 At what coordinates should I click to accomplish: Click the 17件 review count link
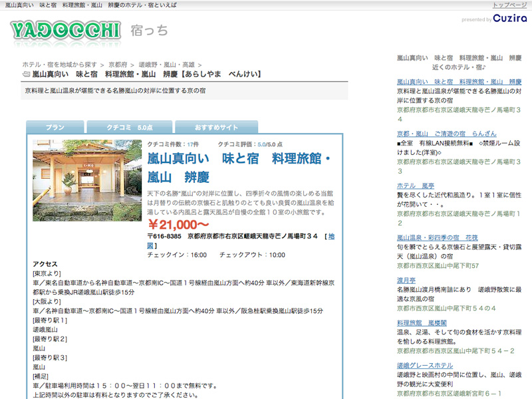click(193, 144)
